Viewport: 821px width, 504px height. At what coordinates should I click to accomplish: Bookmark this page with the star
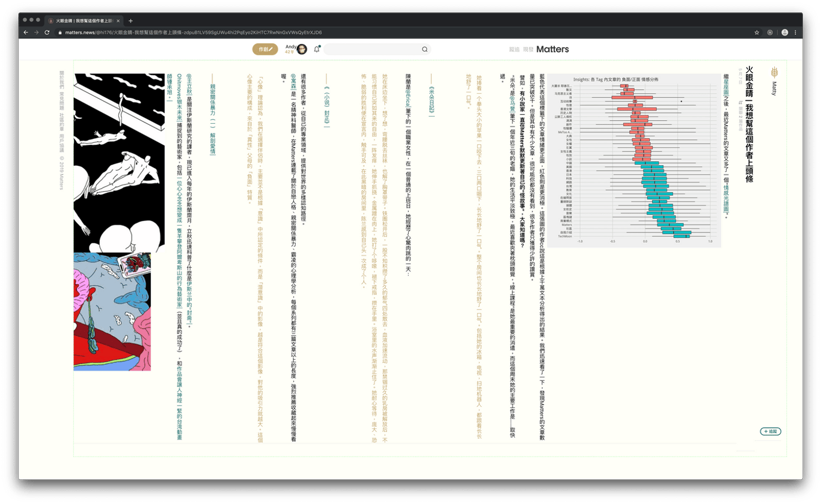coord(757,32)
